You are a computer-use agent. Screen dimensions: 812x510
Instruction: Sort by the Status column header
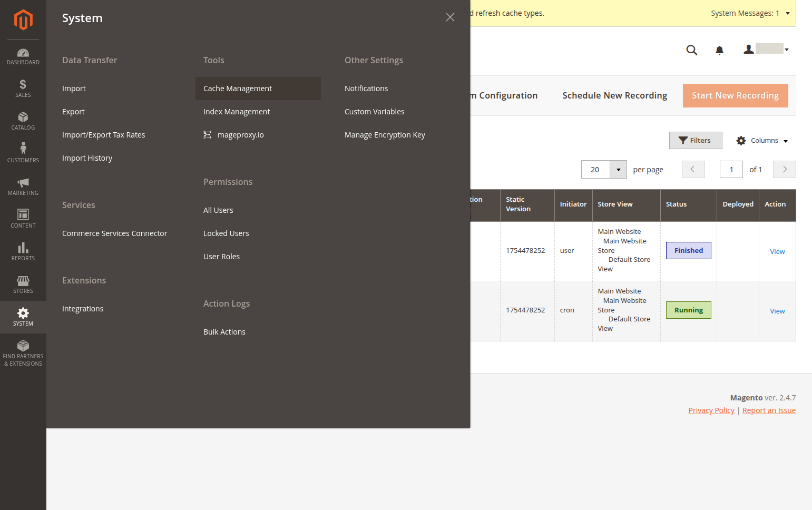coord(689,204)
